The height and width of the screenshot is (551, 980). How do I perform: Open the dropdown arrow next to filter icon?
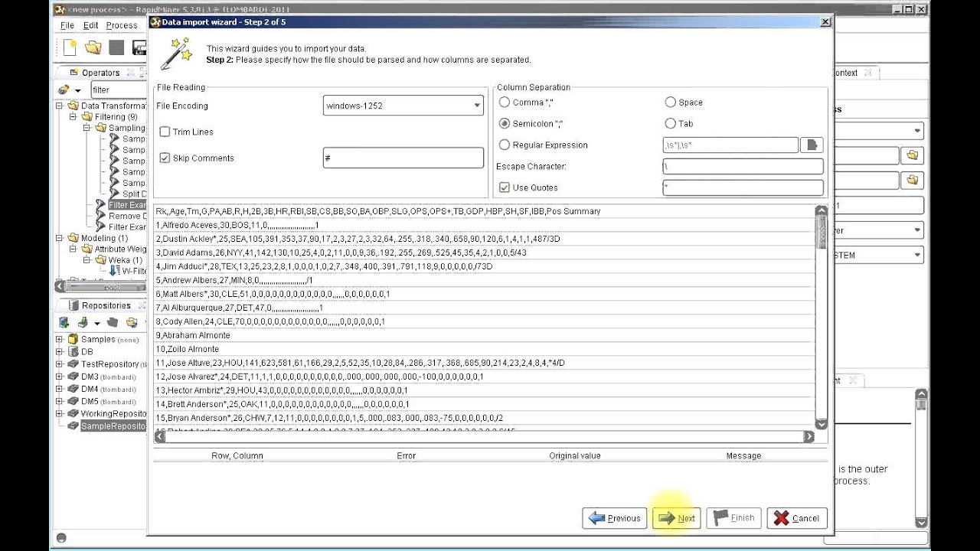click(77, 90)
